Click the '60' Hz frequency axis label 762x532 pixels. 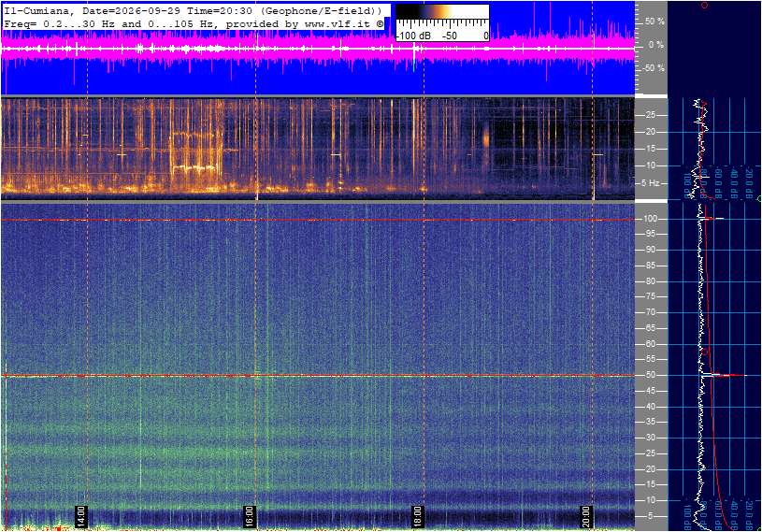650,344
